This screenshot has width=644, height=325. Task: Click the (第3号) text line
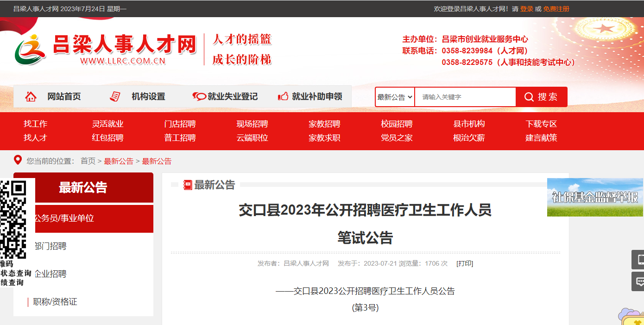point(365,307)
